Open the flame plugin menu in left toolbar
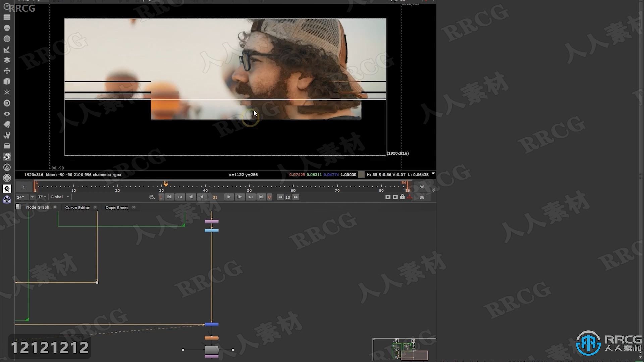Screen dimensions: 644x362 click(7, 167)
